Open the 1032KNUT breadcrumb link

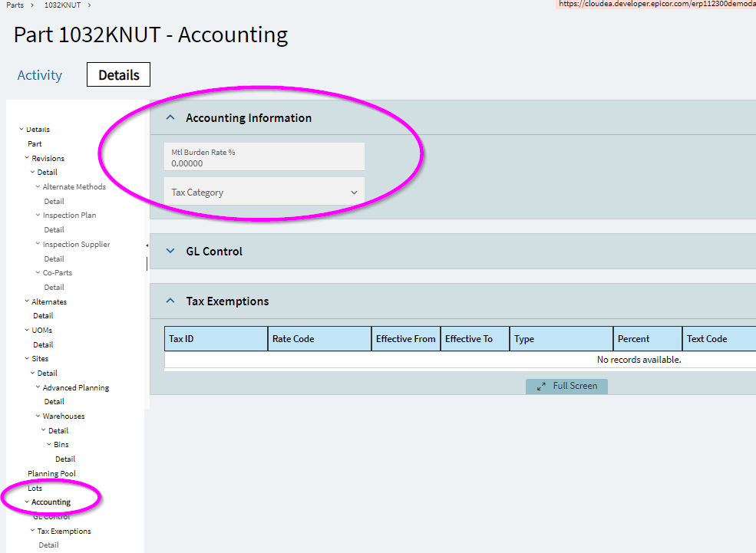point(62,5)
